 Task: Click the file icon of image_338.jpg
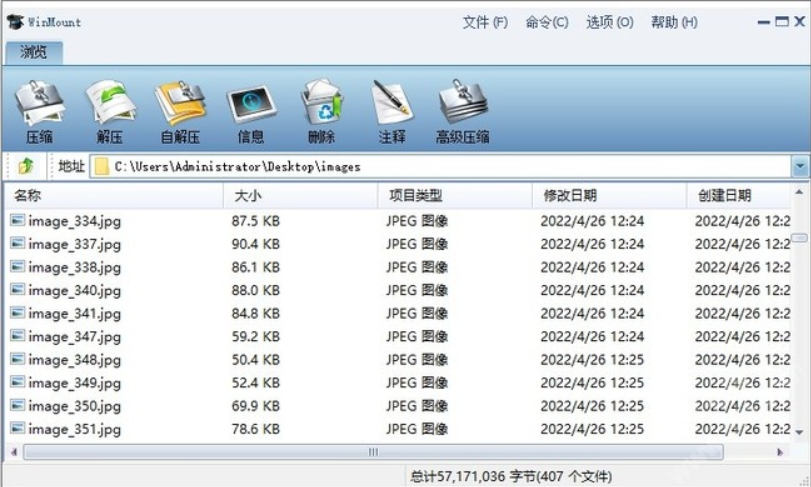pyautogui.click(x=18, y=266)
